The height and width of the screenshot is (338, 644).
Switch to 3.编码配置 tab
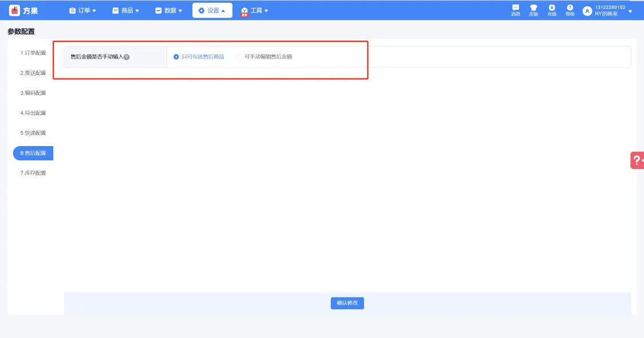(33, 93)
